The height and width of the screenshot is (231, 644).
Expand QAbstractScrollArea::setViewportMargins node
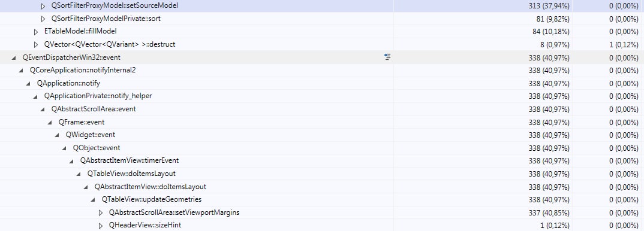click(101, 212)
